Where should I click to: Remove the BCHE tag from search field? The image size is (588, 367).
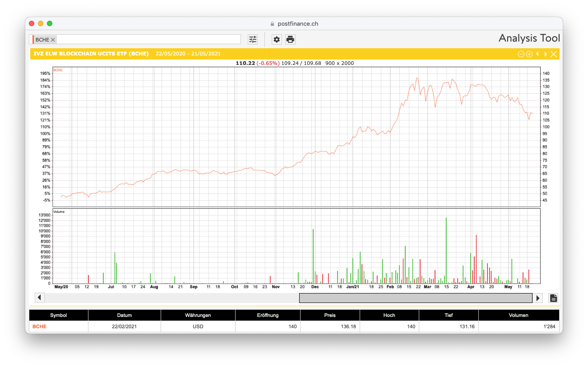(53, 40)
